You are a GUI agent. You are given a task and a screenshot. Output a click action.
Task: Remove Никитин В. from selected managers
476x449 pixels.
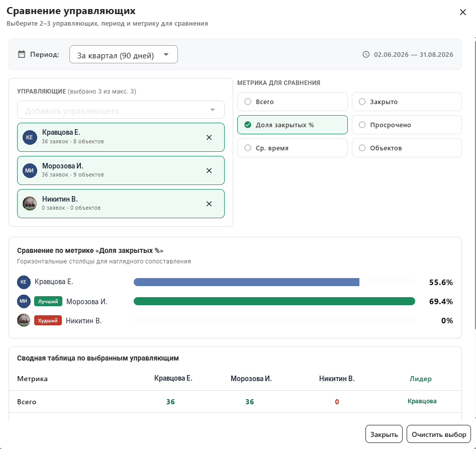pyautogui.click(x=209, y=204)
